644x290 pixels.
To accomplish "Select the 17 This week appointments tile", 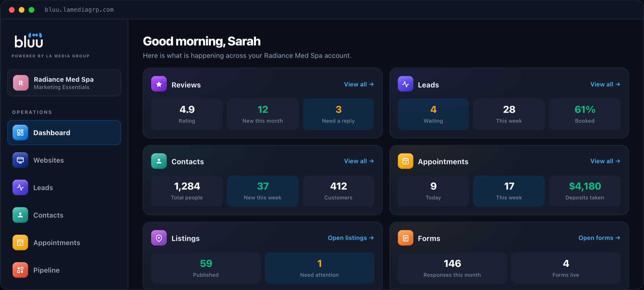I will tap(509, 191).
